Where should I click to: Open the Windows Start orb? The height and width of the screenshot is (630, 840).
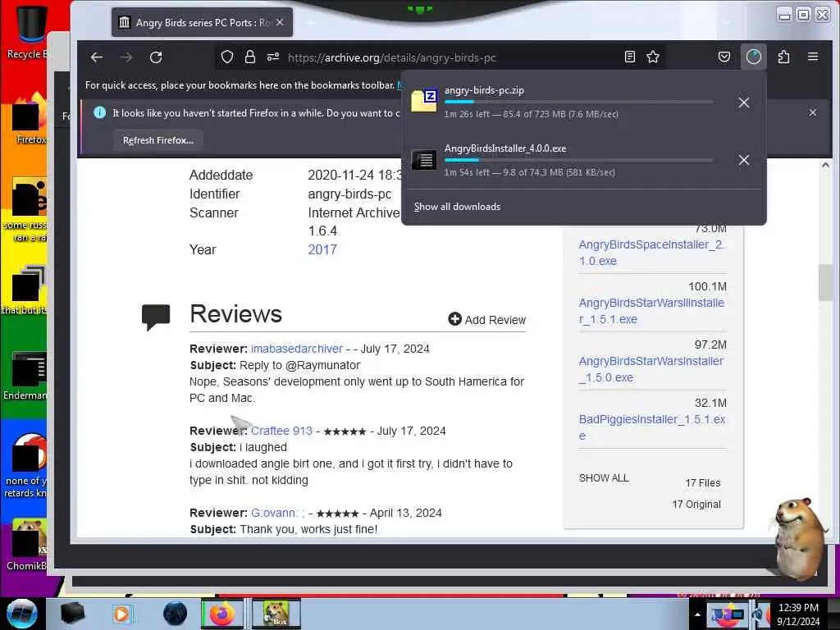[x=22, y=614]
